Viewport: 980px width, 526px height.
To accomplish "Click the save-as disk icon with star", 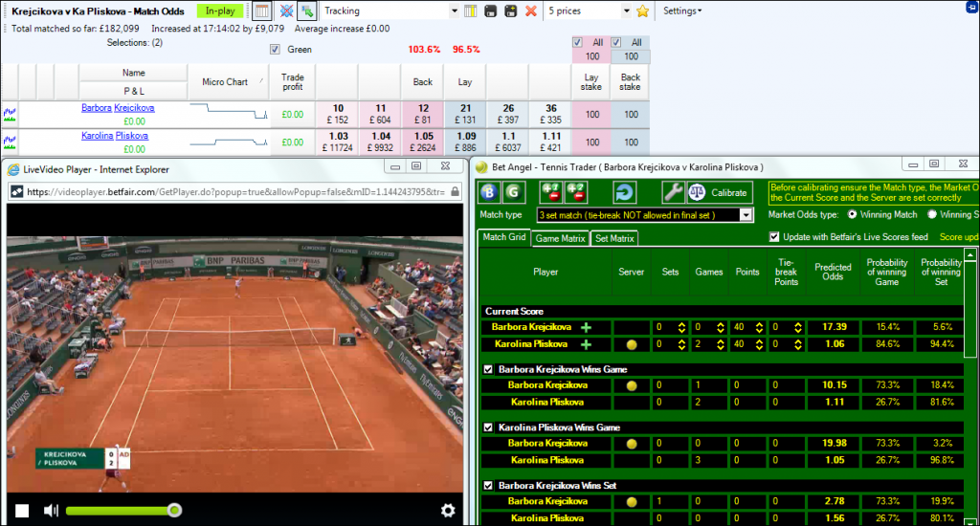I will tap(511, 11).
